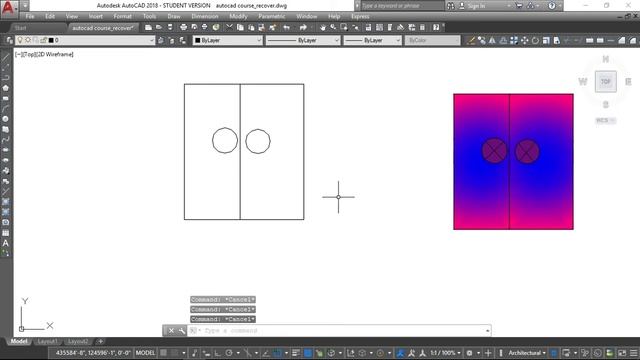Select the Polygon tool in Draw toolbar
Screen dimensions: 640x360
tap(5, 88)
